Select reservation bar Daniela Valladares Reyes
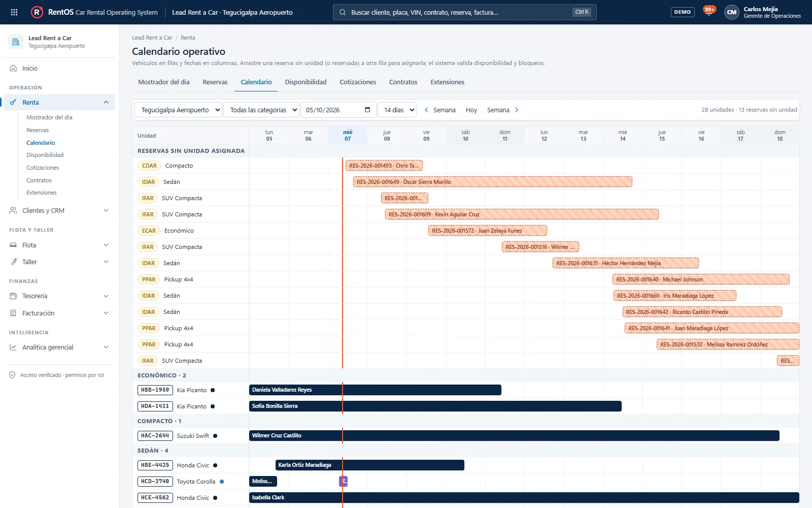 click(x=375, y=390)
